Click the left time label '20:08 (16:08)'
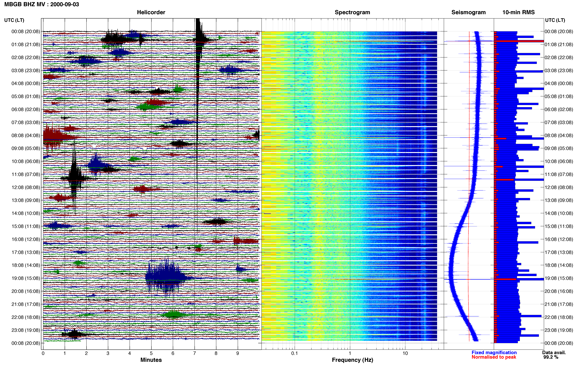This screenshot has height=368, width=588. (26, 291)
